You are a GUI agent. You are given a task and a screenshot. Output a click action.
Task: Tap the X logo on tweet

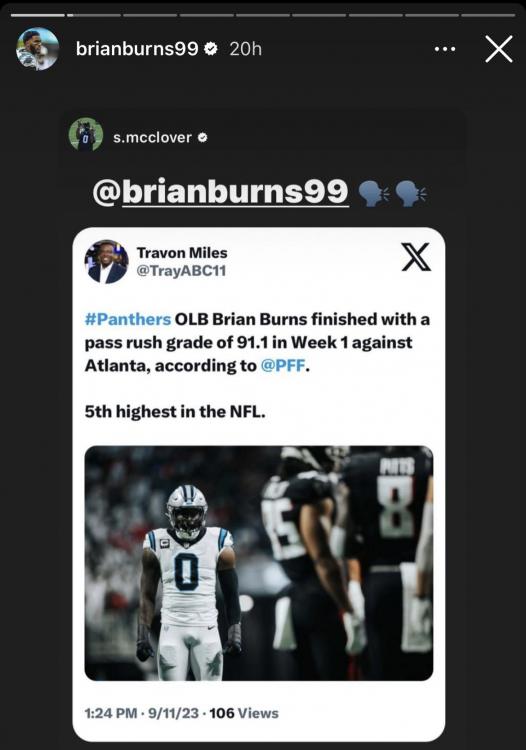tap(416, 257)
